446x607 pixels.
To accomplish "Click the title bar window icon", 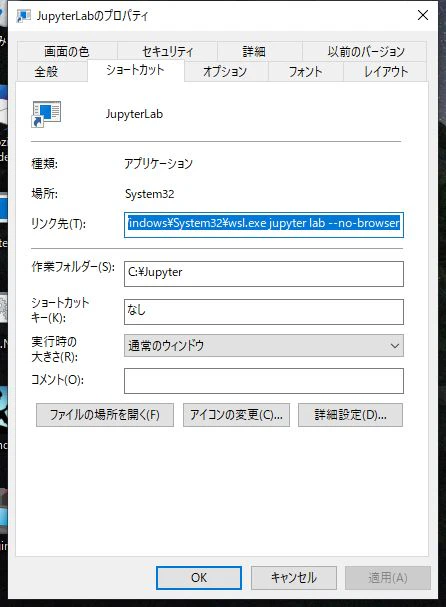I will point(24,16).
